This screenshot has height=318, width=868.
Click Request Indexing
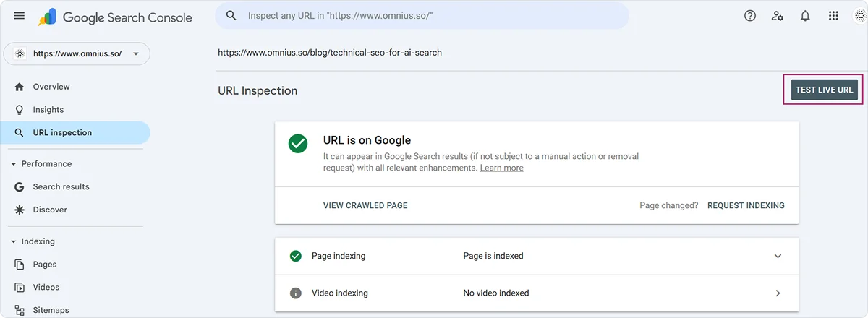746,205
